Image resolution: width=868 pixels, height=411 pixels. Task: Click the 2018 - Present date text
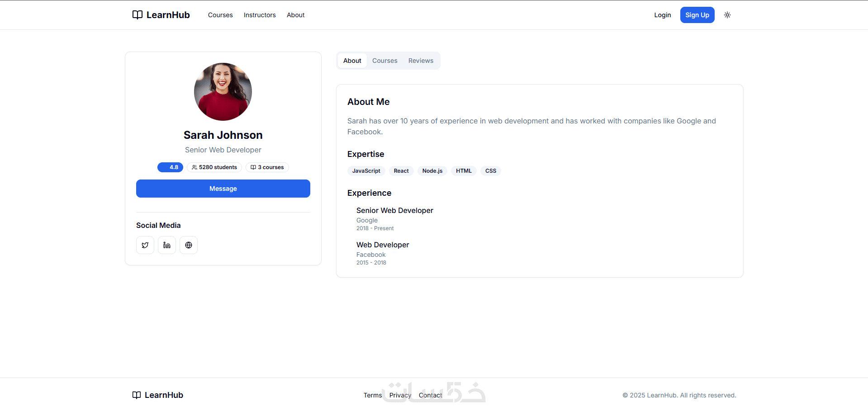[375, 228]
